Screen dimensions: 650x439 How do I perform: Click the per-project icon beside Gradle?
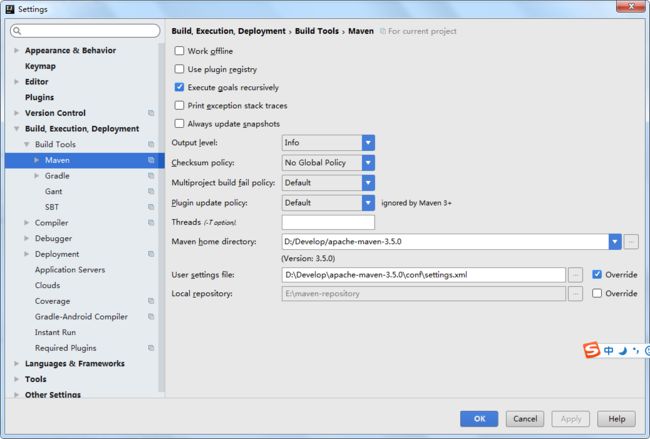[x=151, y=176]
